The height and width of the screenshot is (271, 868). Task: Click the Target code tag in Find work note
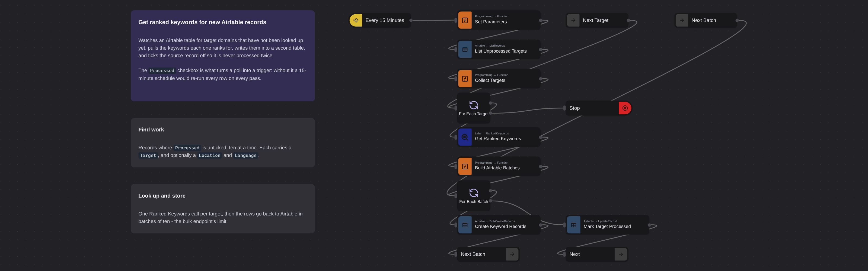148,156
